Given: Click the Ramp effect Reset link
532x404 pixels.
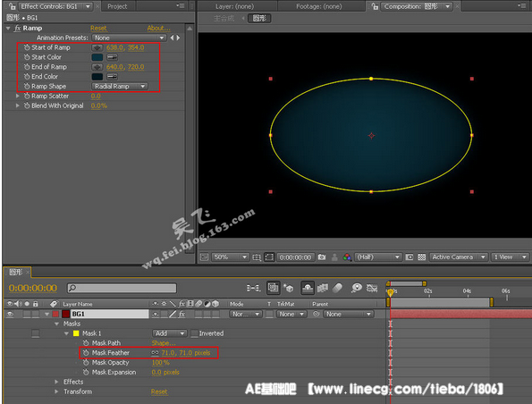Looking at the screenshot, I should tap(98, 28).
